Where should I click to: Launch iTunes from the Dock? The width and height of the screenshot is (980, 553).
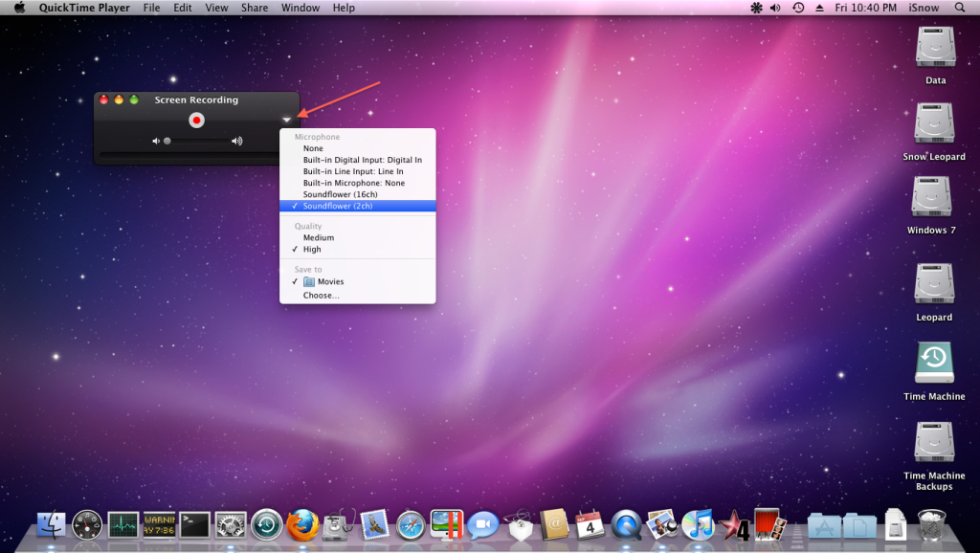click(x=698, y=525)
